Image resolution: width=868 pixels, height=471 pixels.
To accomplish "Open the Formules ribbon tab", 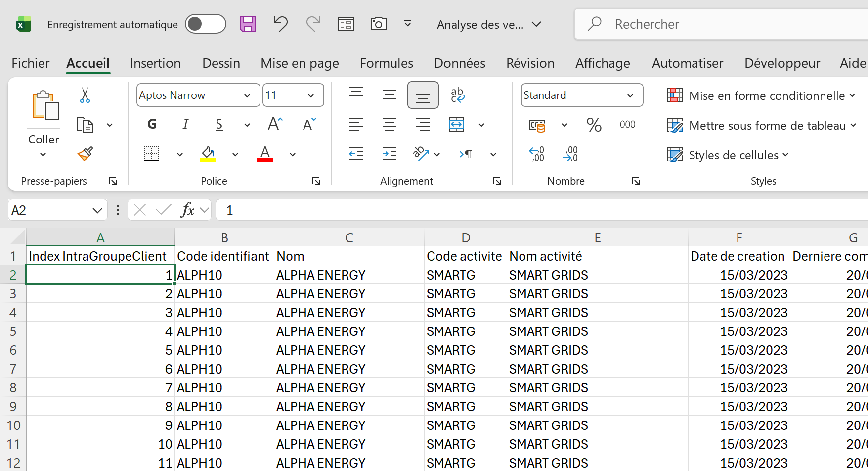I will 386,63.
